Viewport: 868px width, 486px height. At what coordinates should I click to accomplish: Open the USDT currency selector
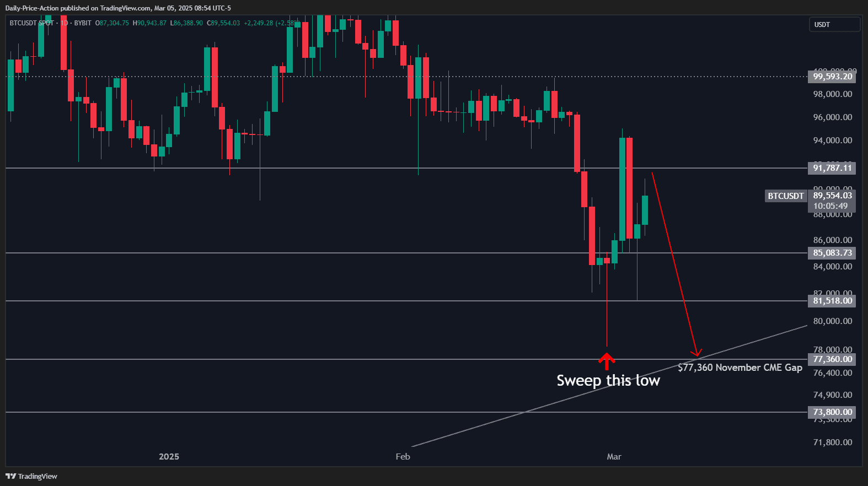click(834, 25)
